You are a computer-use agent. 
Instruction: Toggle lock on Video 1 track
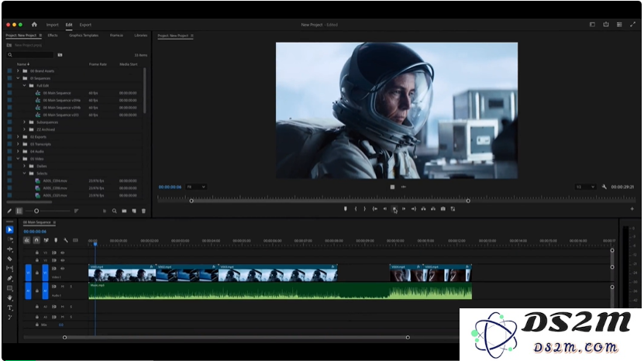coord(37,273)
